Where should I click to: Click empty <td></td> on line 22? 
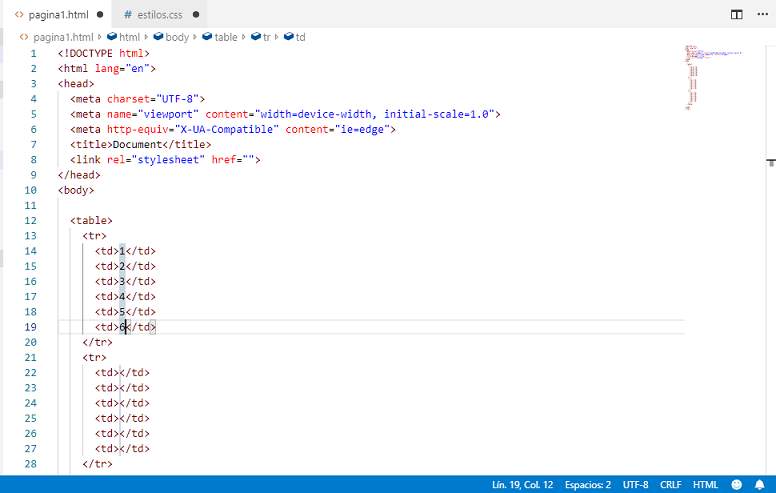[x=122, y=373]
